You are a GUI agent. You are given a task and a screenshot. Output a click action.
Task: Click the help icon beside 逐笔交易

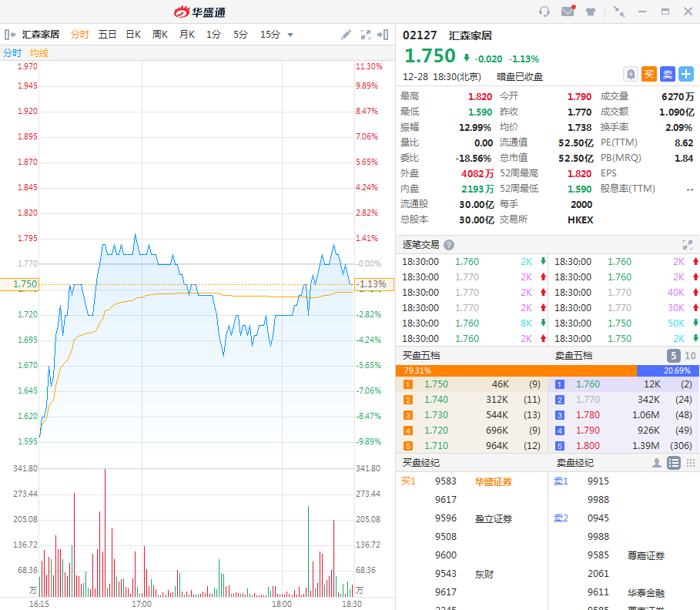pos(449,245)
